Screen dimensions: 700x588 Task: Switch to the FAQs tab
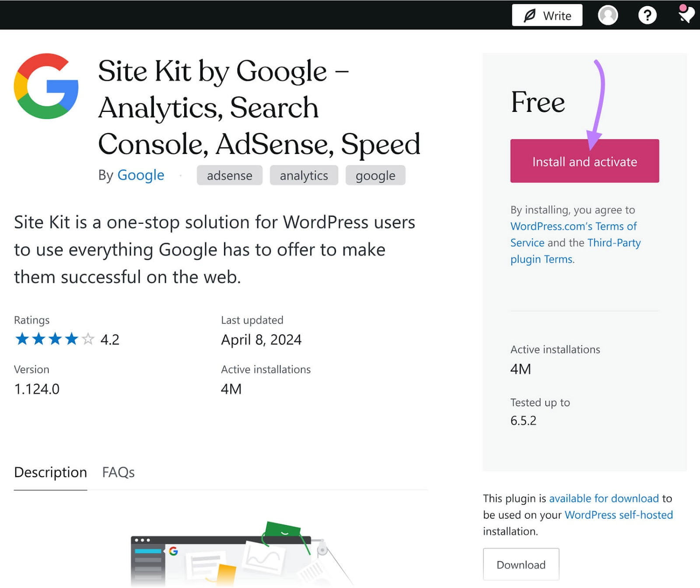click(118, 472)
